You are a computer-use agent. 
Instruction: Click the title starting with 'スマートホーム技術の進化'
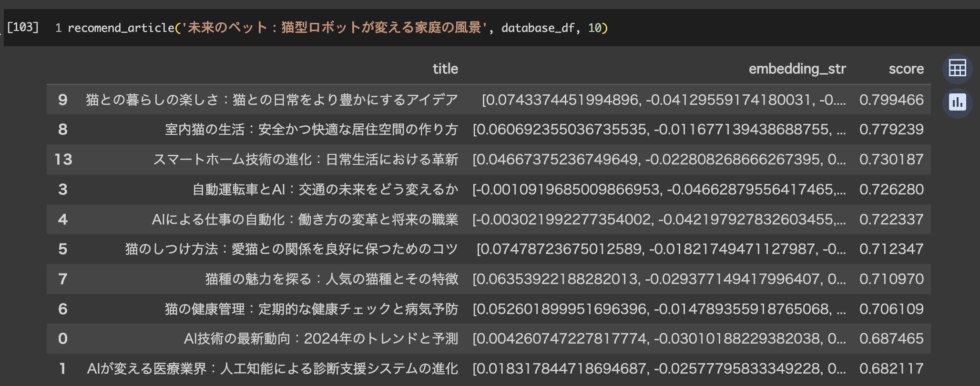coord(306,159)
